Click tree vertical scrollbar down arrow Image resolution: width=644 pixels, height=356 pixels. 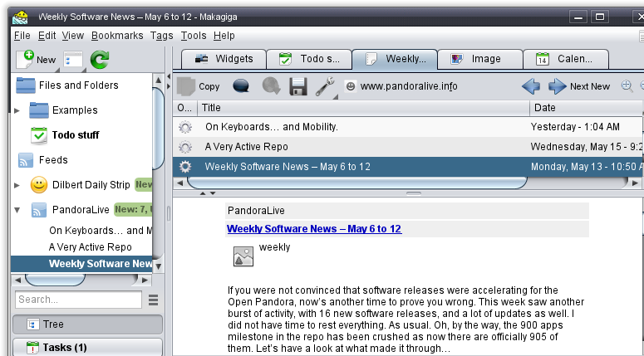(x=159, y=266)
